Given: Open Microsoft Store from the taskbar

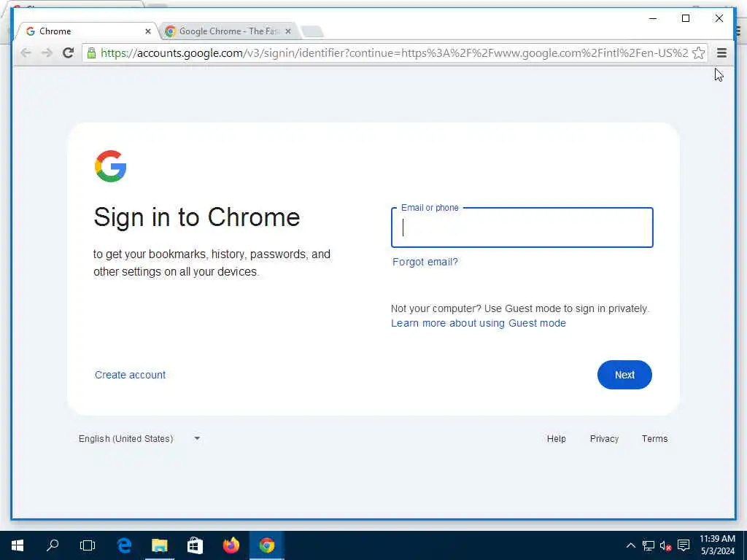Looking at the screenshot, I should coord(195,545).
